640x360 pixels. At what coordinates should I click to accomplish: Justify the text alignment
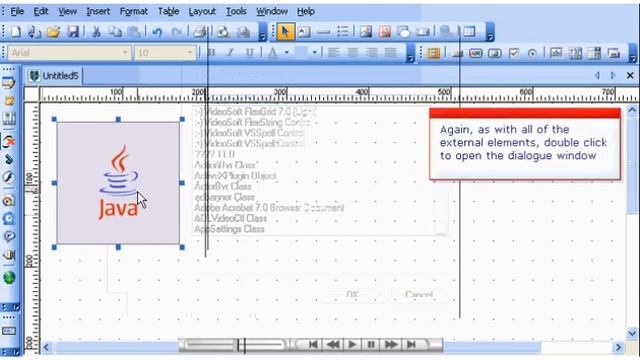pos(391,53)
